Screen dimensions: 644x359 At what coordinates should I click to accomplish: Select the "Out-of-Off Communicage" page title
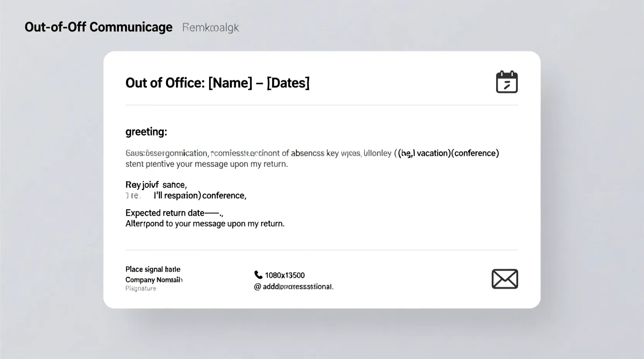[x=98, y=27]
